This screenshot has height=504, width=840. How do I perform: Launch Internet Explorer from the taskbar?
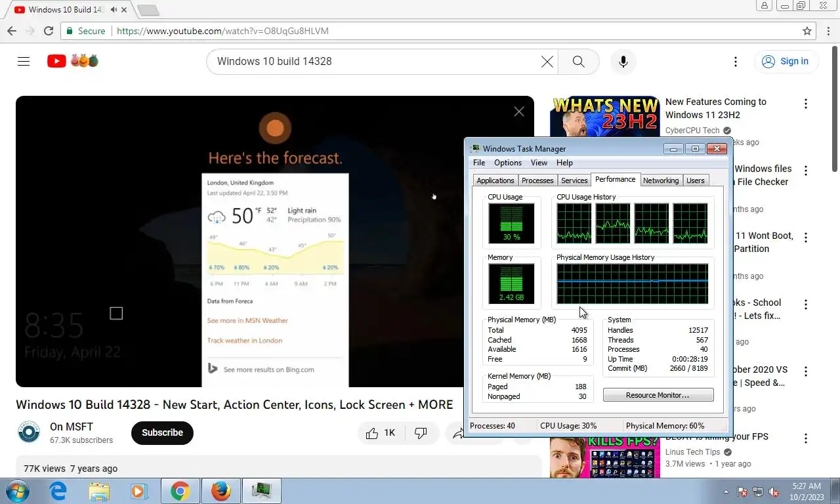[58, 491]
